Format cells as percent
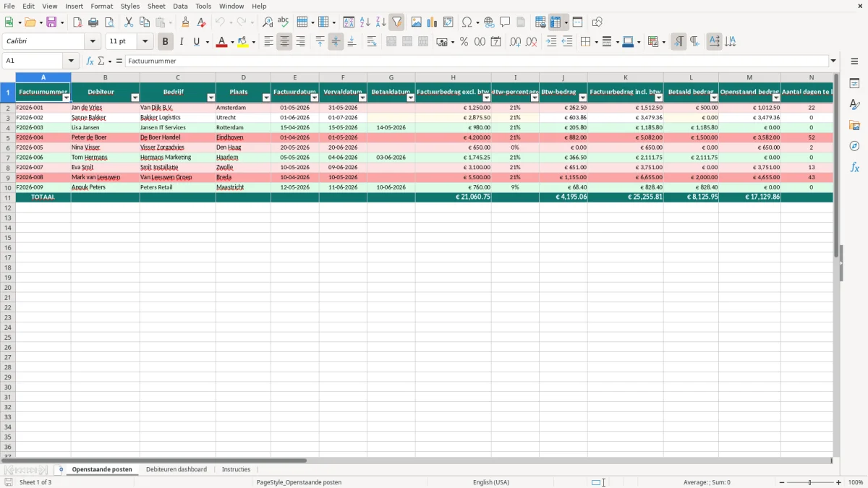Screen dimensions: 868x488 pyautogui.click(x=464, y=42)
